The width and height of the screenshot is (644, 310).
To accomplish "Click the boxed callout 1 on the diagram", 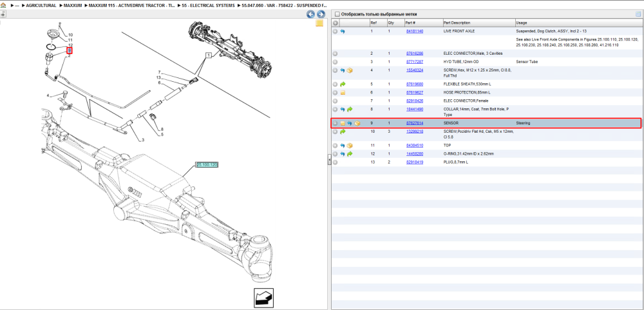I will (208, 55).
